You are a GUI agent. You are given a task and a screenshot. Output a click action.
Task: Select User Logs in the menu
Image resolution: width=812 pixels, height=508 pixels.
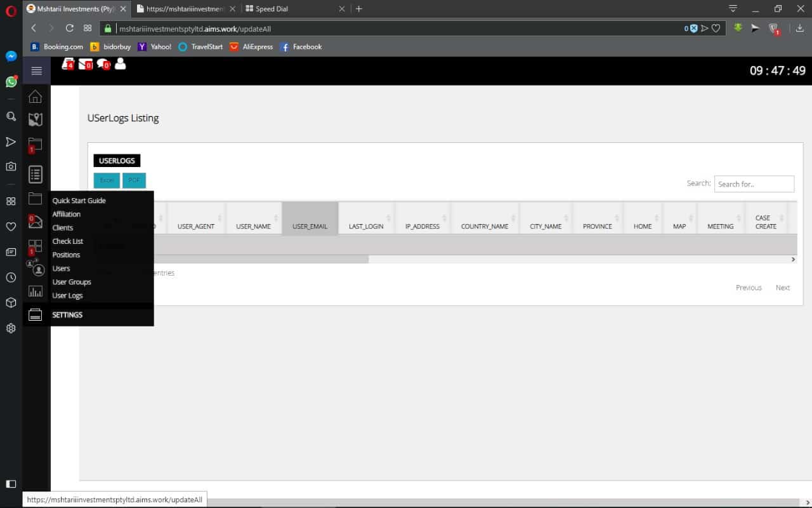[x=67, y=295]
